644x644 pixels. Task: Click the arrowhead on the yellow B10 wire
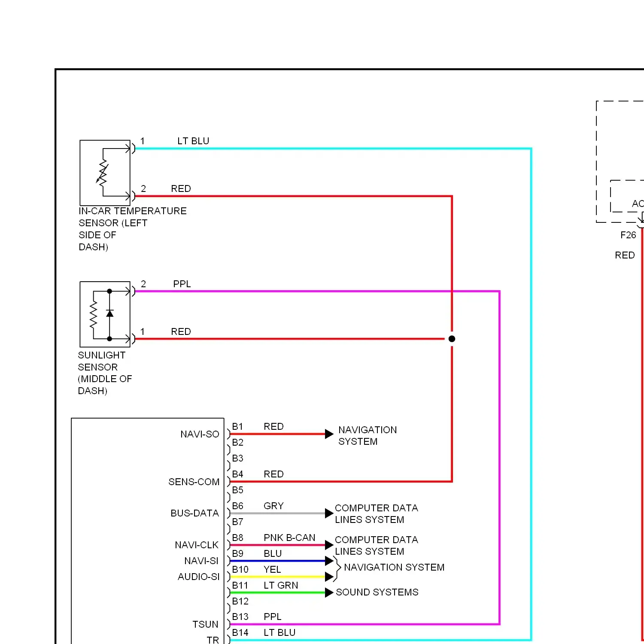(x=329, y=577)
